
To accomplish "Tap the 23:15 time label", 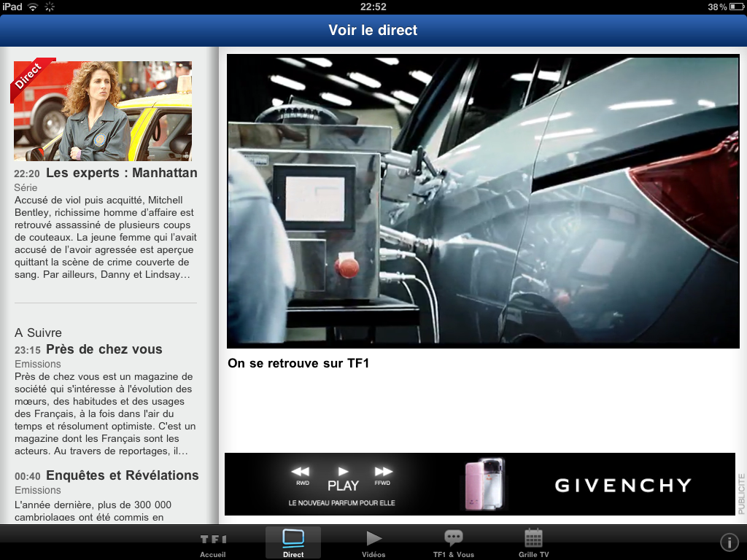I will 28,351.
